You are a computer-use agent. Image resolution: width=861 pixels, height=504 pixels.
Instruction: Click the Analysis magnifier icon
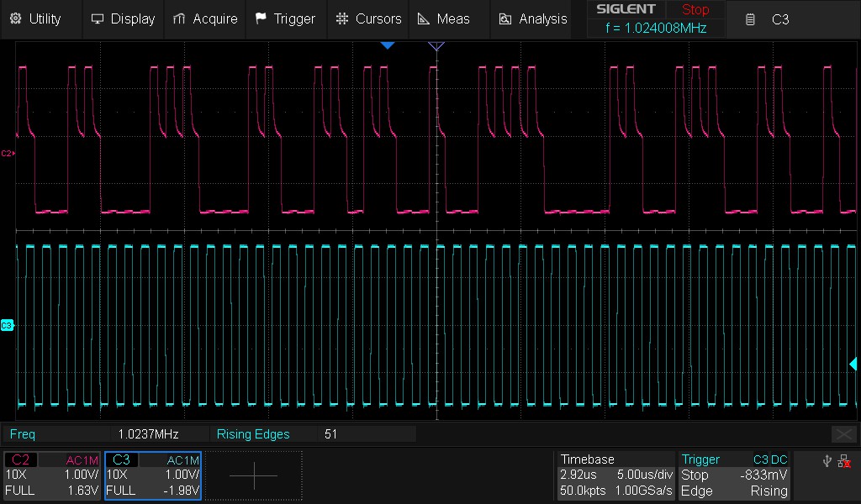(x=505, y=18)
